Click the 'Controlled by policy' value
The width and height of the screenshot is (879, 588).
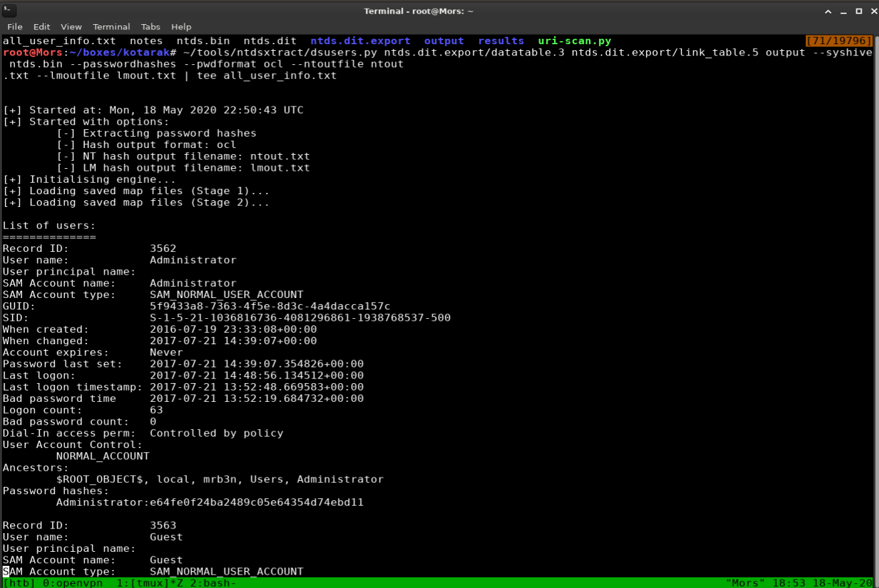coord(216,433)
